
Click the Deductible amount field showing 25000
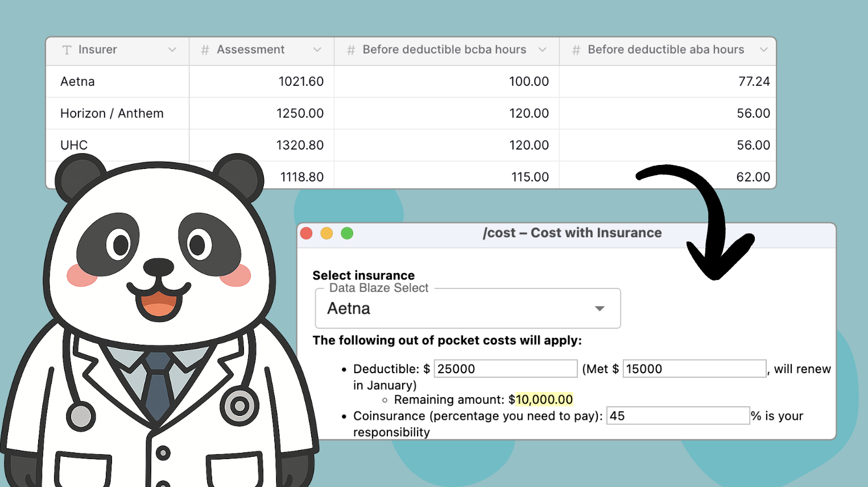tap(506, 369)
